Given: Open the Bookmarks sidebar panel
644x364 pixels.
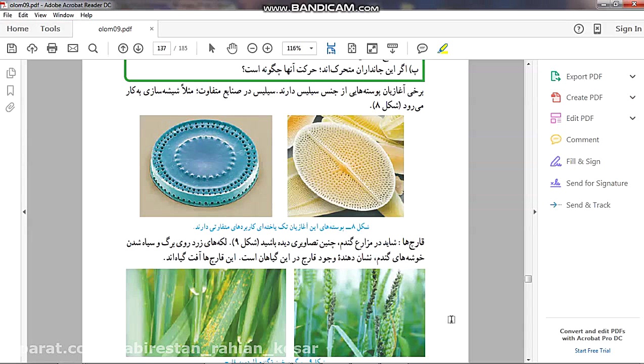Looking at the screenshot, I should (11, 90).
